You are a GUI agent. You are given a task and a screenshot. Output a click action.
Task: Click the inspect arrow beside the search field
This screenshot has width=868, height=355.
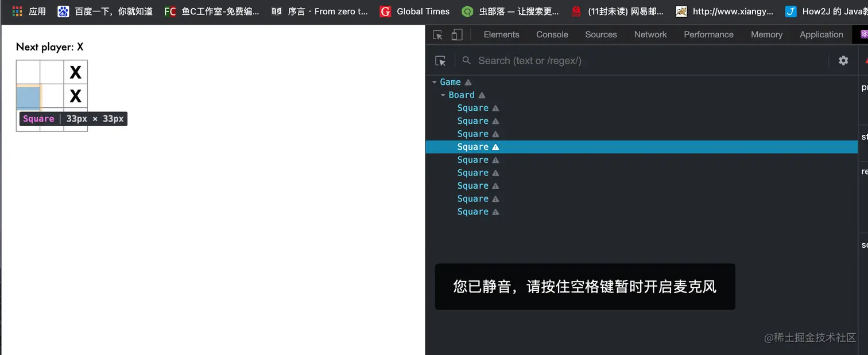coord(440,60)
